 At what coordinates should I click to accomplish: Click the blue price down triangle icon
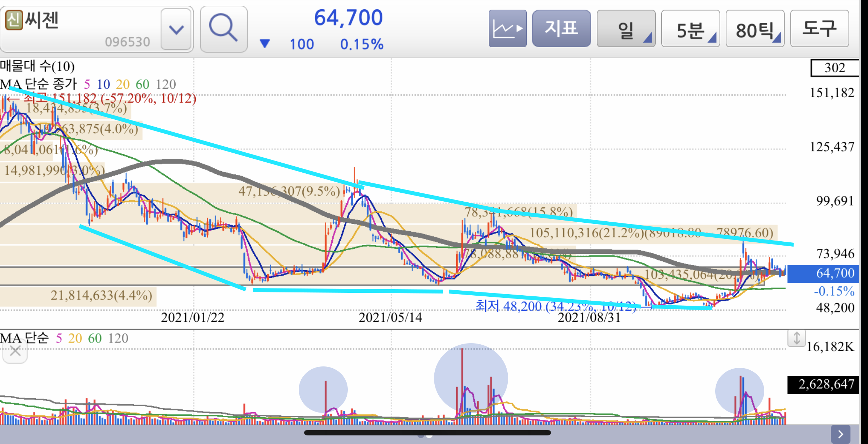[x=265, y=44]
